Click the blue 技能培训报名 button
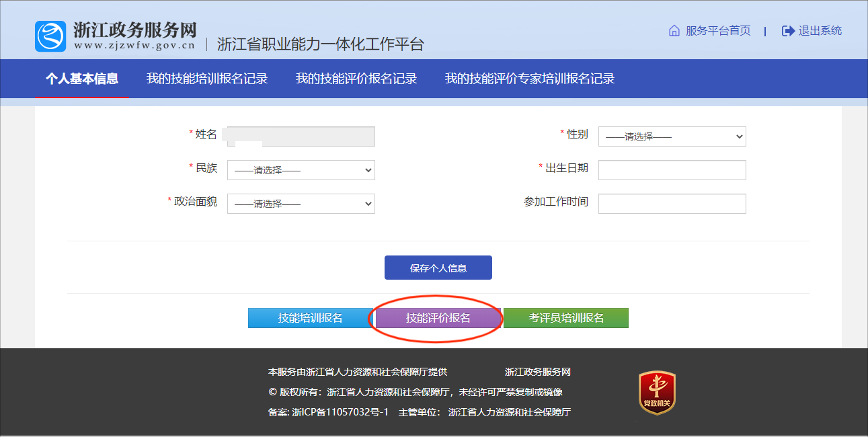The width and height of the screenshot is (868, 437). coord(310,318)
